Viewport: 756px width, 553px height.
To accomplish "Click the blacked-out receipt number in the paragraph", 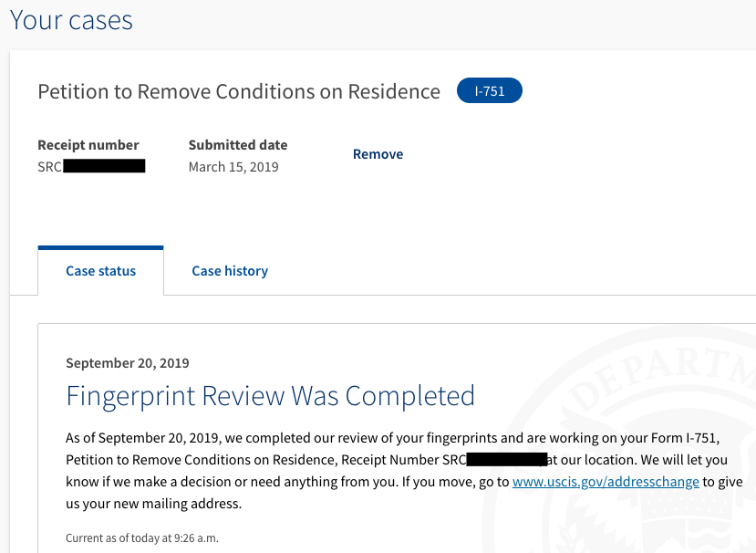I will pyautogui.click(x=507, y=459).
